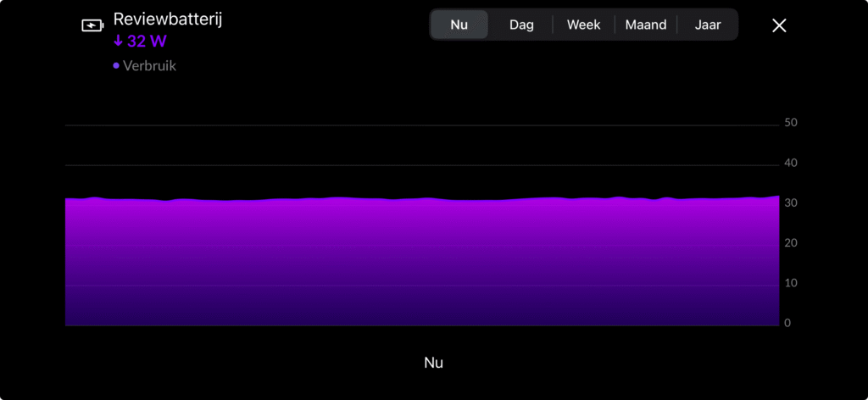The width and height of the screenshot is (868, 400).
Task: Select the Nu time range tab
Action: pyautogui.click(x=459, y=25)
